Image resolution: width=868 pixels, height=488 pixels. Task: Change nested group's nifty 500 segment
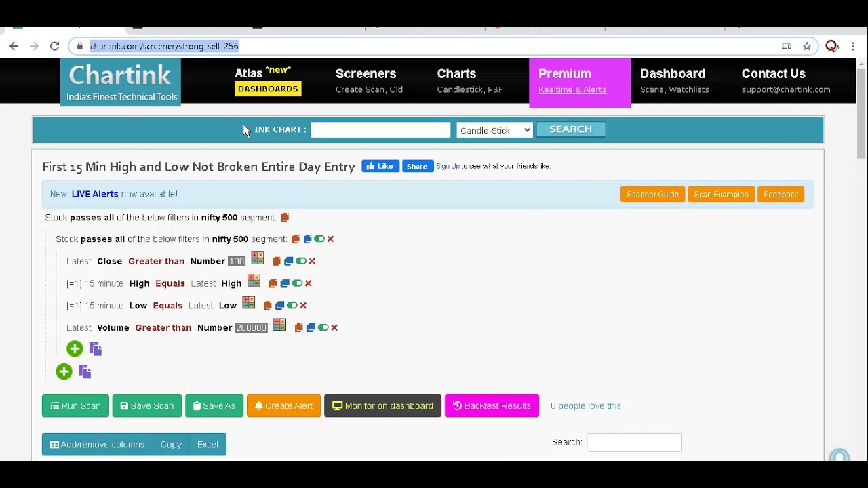coord(230,239)
